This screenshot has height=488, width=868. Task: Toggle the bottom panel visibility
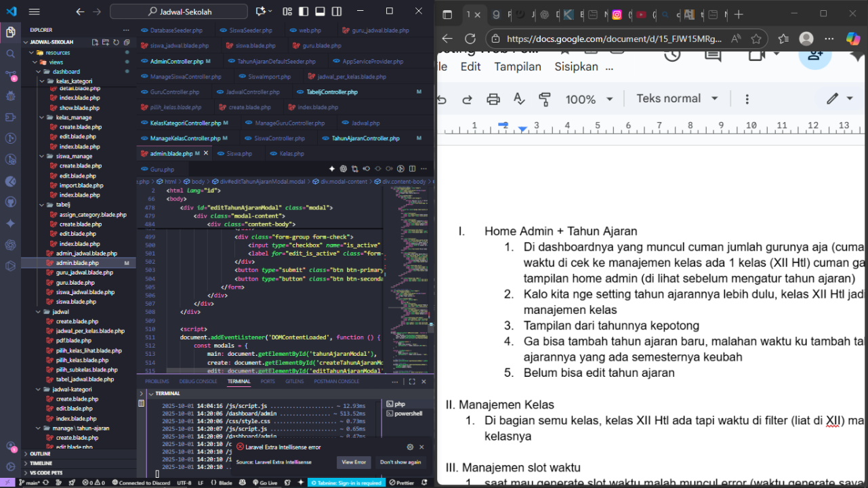[320, 12]
